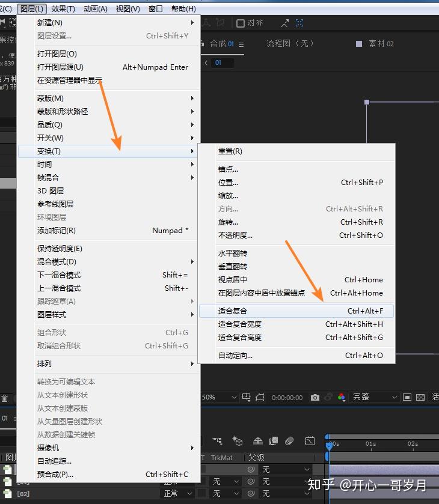The height and width of the screenshot is (504, 439).
Task: Open the 完整 resolution dropdown
Action: pyautogui.click(x=375, y=397)
